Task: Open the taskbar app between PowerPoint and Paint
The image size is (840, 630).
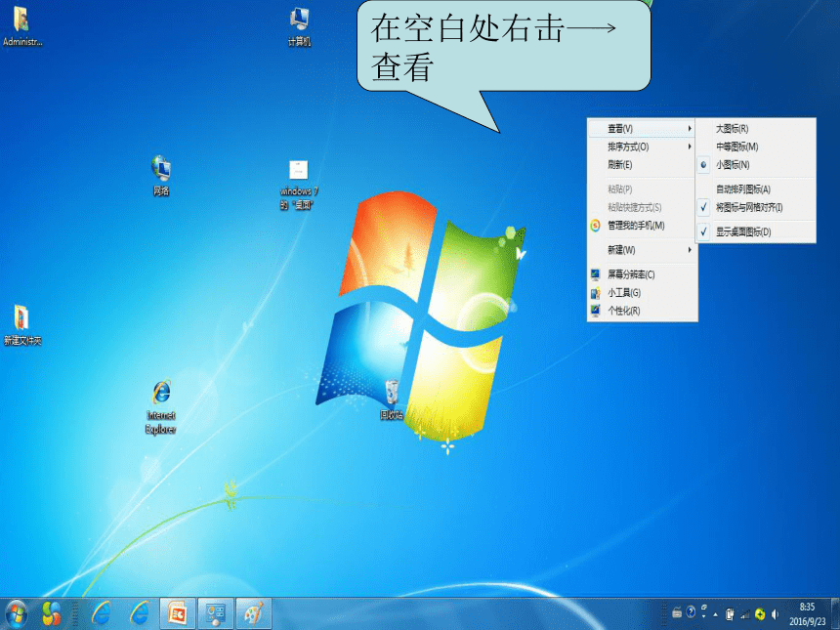Action: pyautogui.click(x=216, y=613)
